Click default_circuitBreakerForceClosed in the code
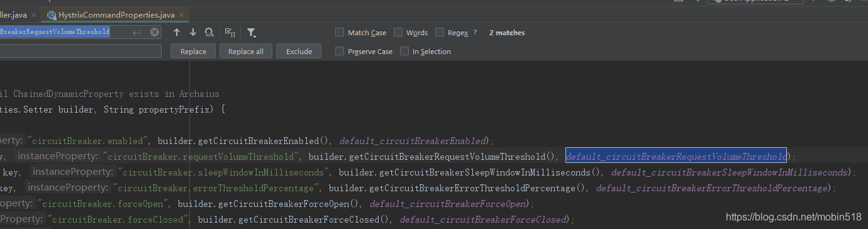 click(484, 220)
